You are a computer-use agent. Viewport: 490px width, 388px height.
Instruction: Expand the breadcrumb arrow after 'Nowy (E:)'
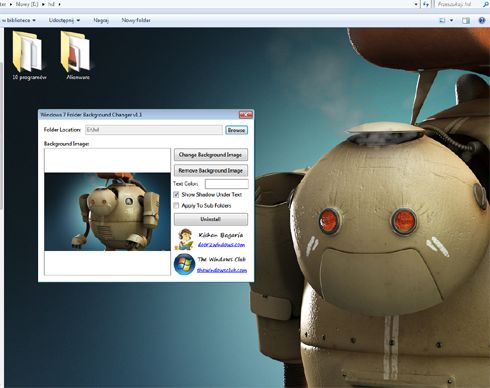tap(44, 4)
